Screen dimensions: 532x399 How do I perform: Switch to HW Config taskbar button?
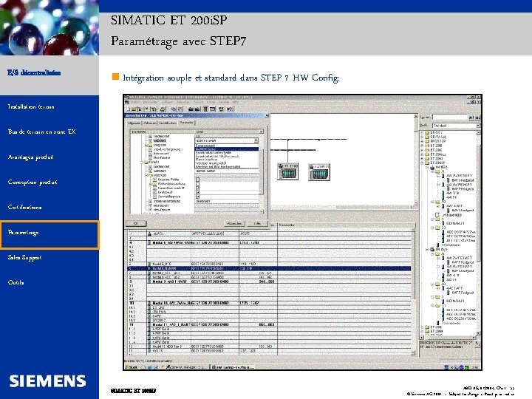[232, 367]
